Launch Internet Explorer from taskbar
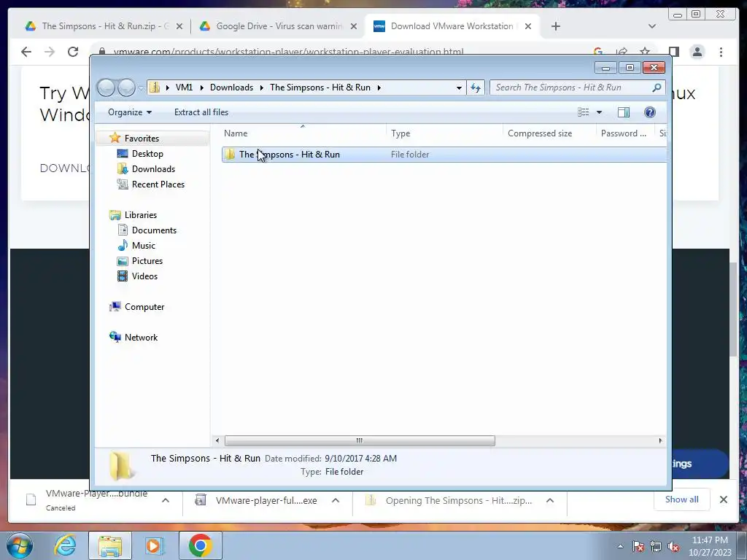 [x=65, y=545]
